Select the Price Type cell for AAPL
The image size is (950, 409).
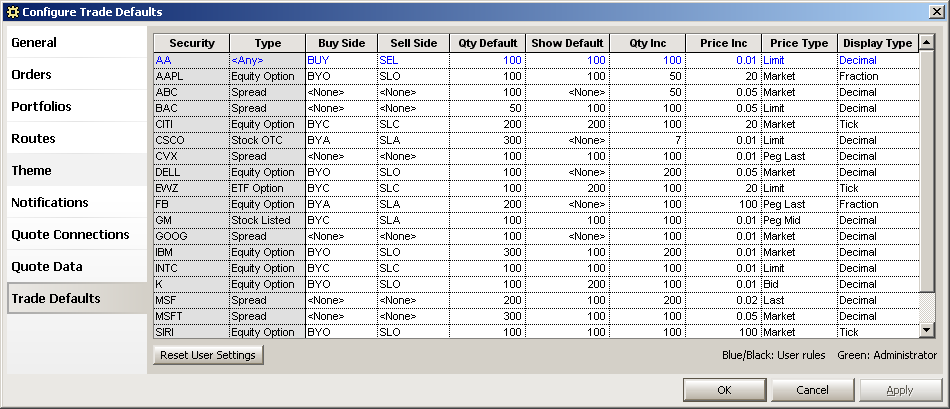pyautogui.click(x=799, y=76)
